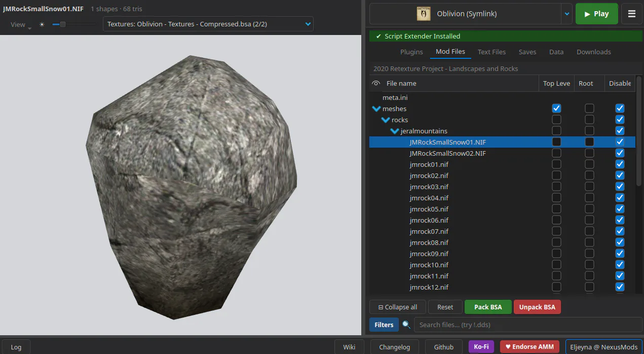
Task: Open the hamburger menu beside Play
Action: pos(632,14)
